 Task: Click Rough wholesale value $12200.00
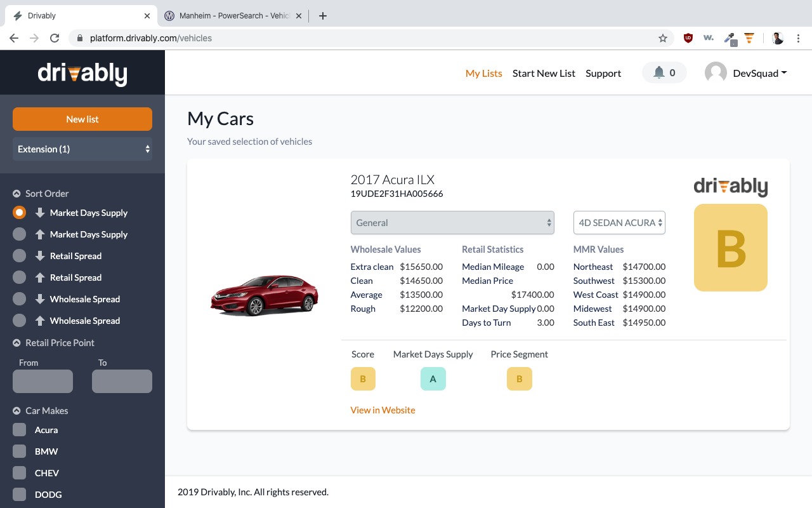coord(421,309)
